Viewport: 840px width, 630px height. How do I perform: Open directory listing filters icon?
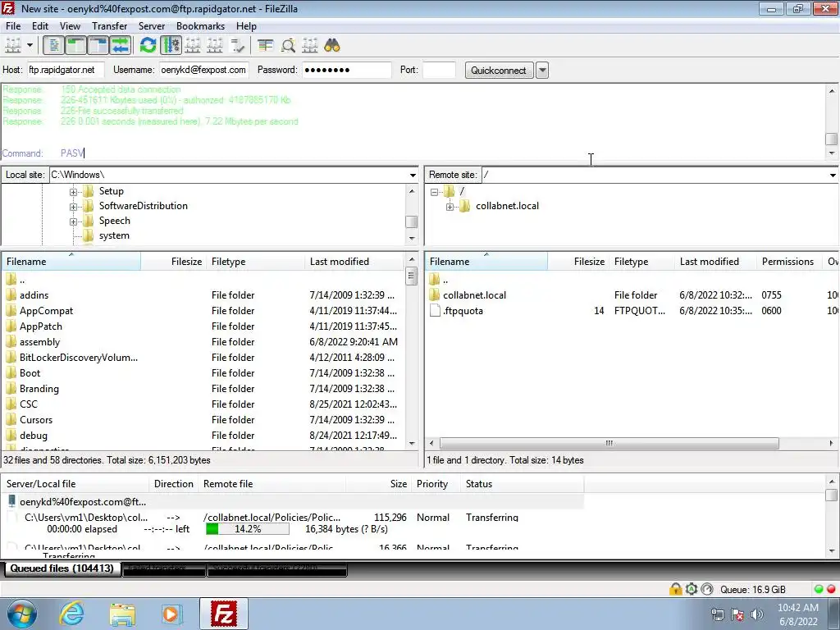(x=265, y=46)
